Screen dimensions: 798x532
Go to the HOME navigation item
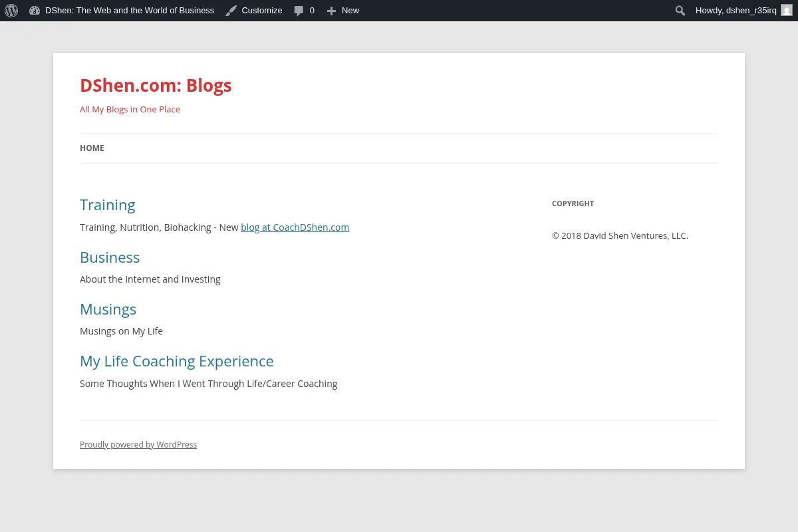pos(92,148)
